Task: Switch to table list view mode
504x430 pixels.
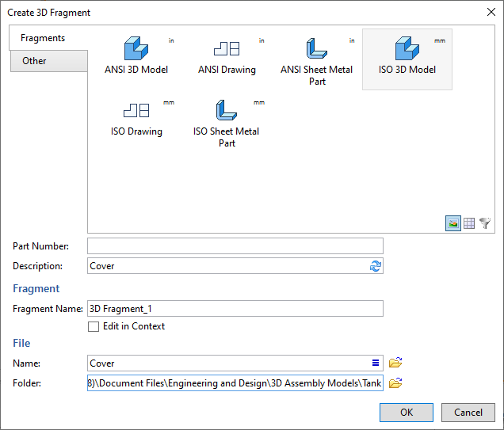Action: tap(469, 223)
